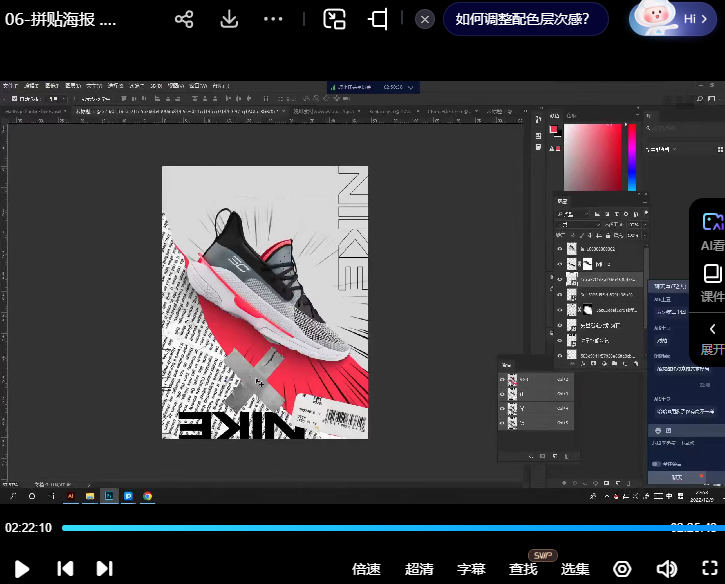Click the 查找 search feature
Image resolution: width=725 pixels, height=584 pixels.
coord(523,568)
